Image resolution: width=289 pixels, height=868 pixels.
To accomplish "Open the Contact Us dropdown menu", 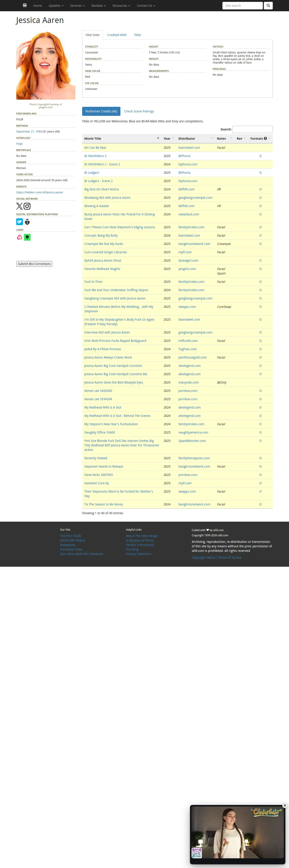I will [146, 6].
